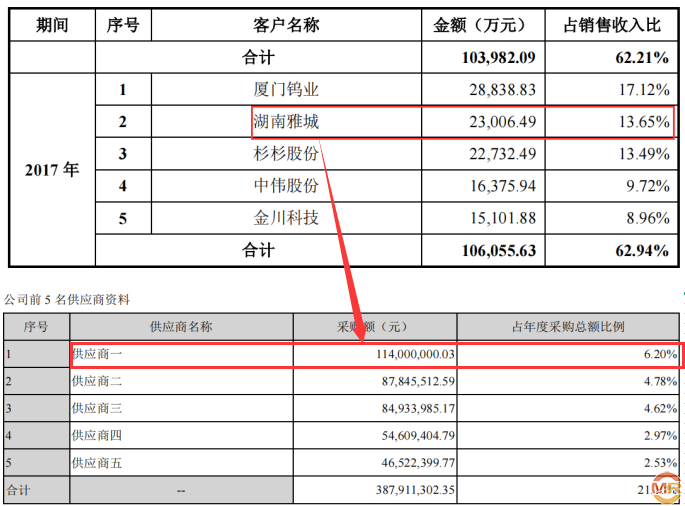The height and width of the screenshot is (506, 685).
Task: Click the 106,055.63 total amount
Action: (x=499, y=251)
